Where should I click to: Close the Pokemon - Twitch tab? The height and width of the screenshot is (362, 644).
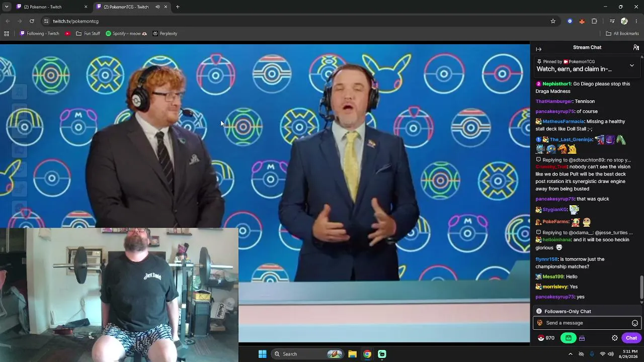86,7
